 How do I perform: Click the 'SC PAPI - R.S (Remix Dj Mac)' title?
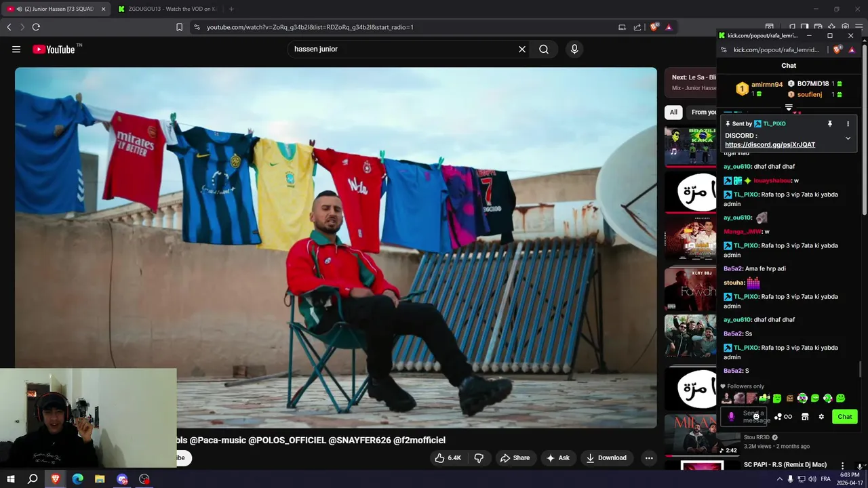(x=785, y=465)
